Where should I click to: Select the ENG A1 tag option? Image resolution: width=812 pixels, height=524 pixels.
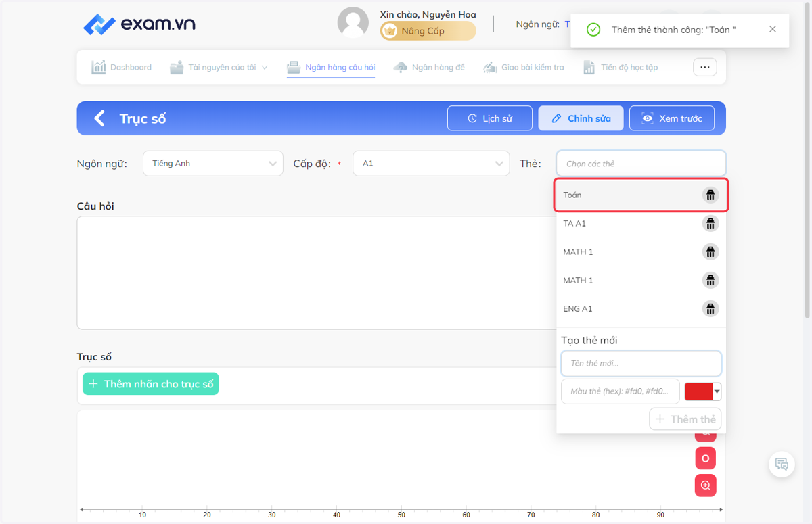pyautogui.click(x=641, y=309)
